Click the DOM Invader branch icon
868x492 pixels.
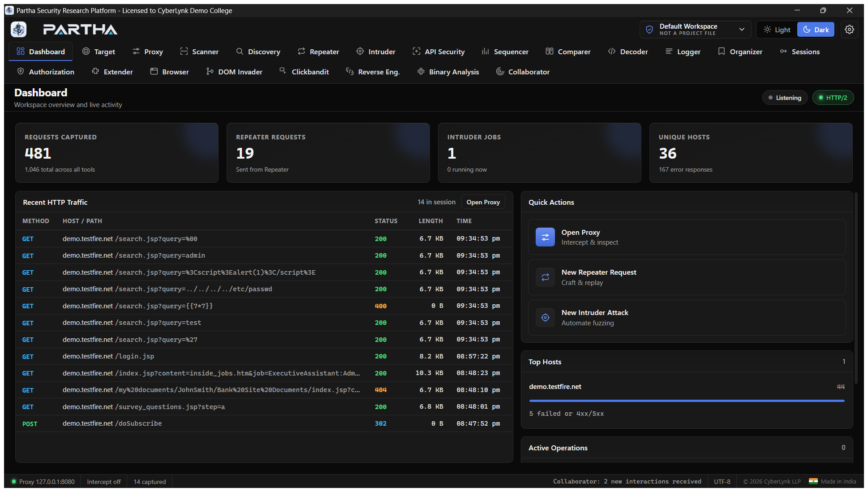click(x=210, y=71)
